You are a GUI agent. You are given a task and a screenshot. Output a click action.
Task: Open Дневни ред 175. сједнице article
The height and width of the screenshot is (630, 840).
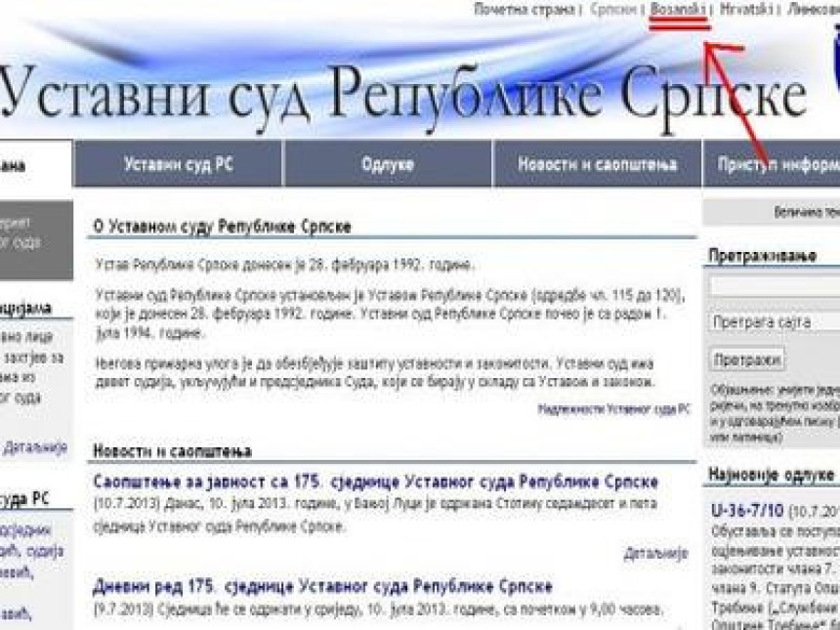pyautogui.click(x=322, y=586)
